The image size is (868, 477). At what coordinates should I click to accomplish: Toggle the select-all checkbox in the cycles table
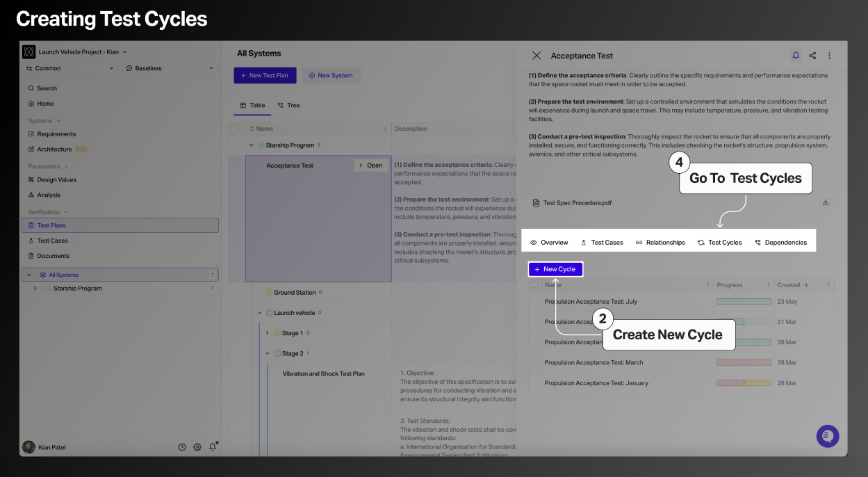[x=535, y=285]
